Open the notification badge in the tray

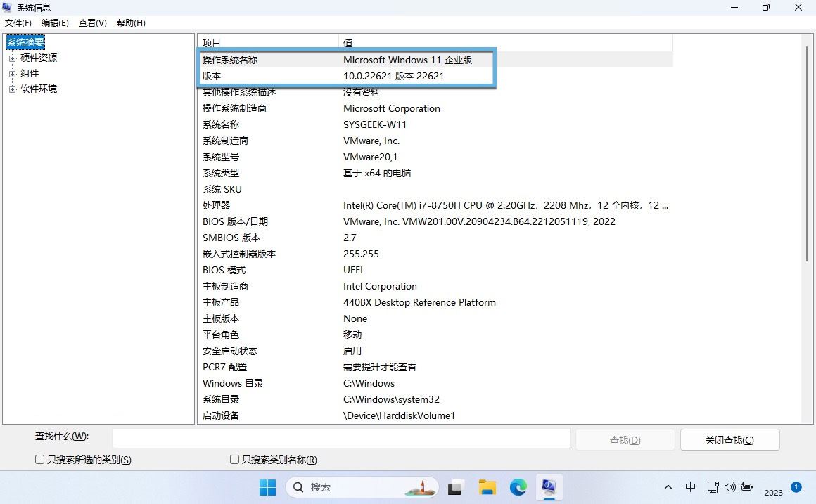(x=796, y=486)
